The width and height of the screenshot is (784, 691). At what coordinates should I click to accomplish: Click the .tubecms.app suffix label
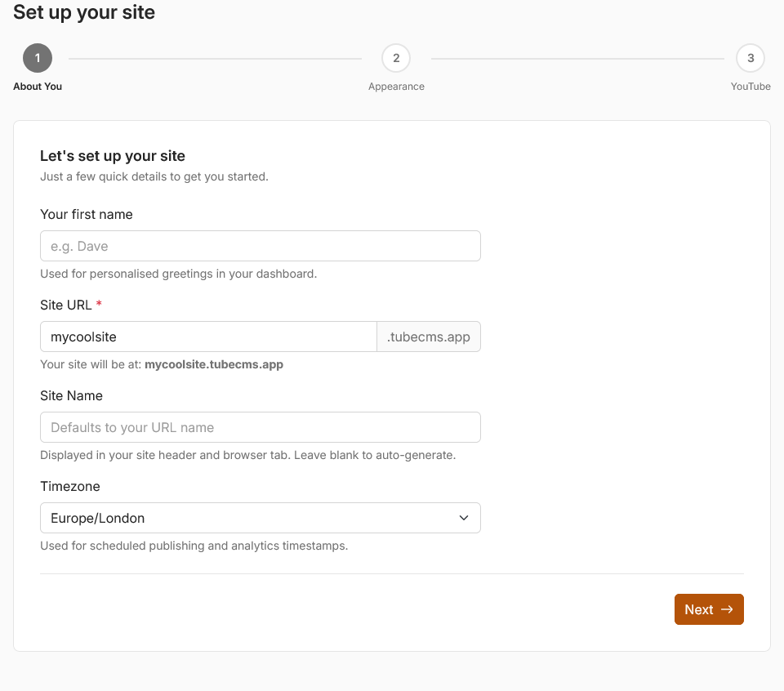(428, 337)
